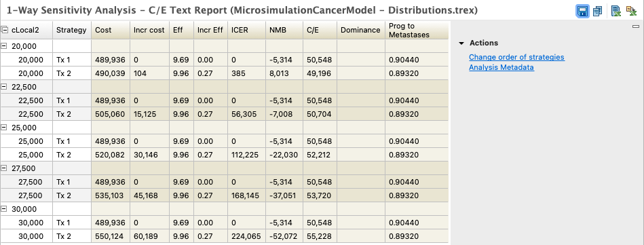
Task: Select the ICER column header
Action: click(247, 30)
